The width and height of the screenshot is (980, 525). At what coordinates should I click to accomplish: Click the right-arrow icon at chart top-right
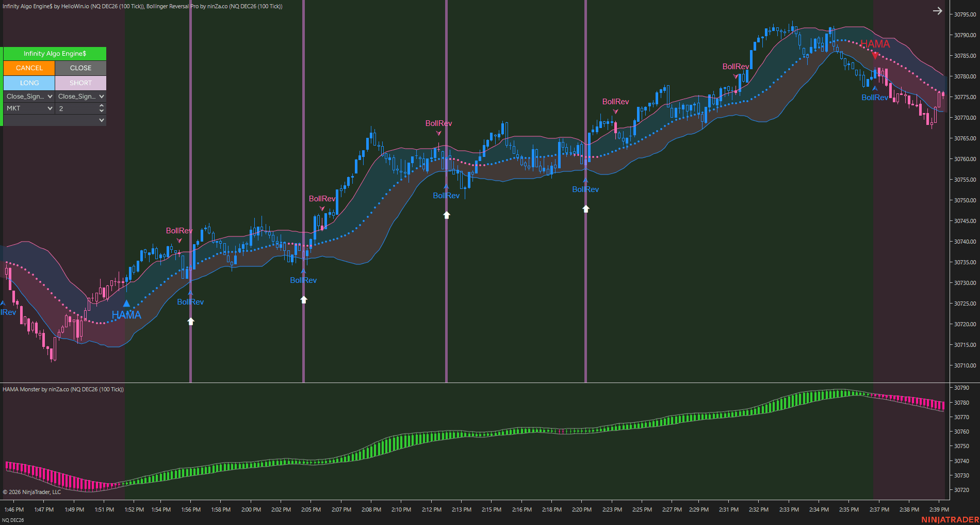tap(937, 11)
